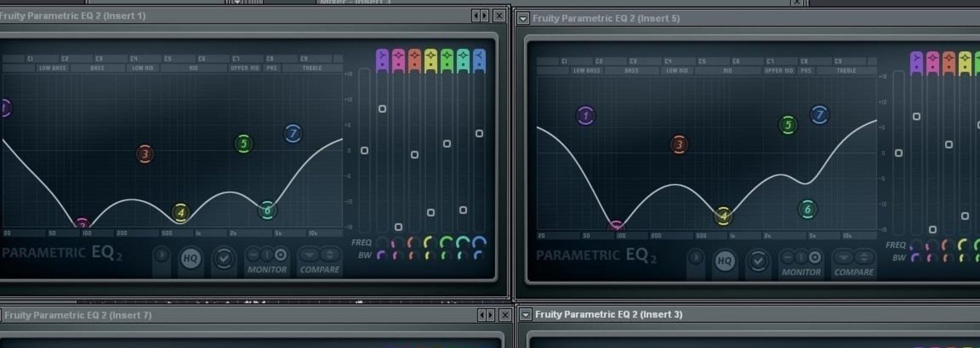Set Monitor switch to circle position, Insert 5
This screenshot has height=348, width=980.
815,257
